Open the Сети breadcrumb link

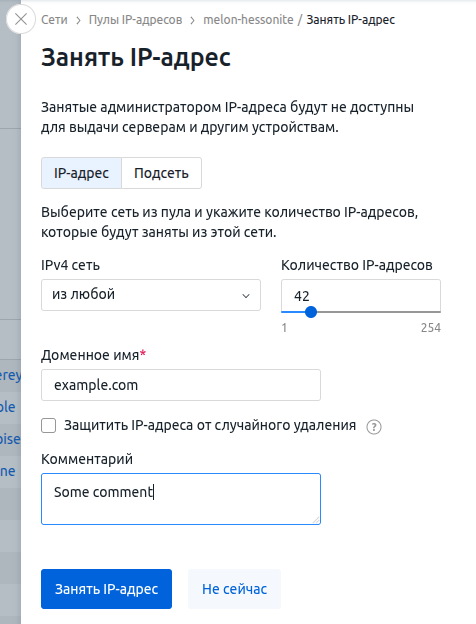[55, 20]
